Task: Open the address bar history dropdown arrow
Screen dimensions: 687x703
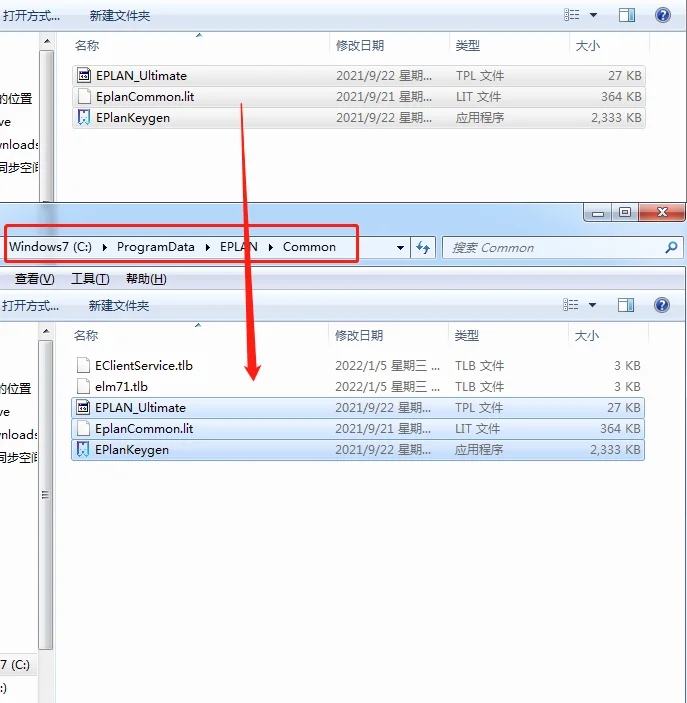Action: [x=401, y=248]
